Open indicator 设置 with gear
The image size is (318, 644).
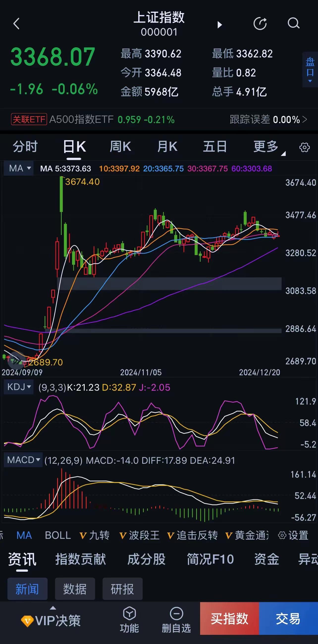pos(293,535)
